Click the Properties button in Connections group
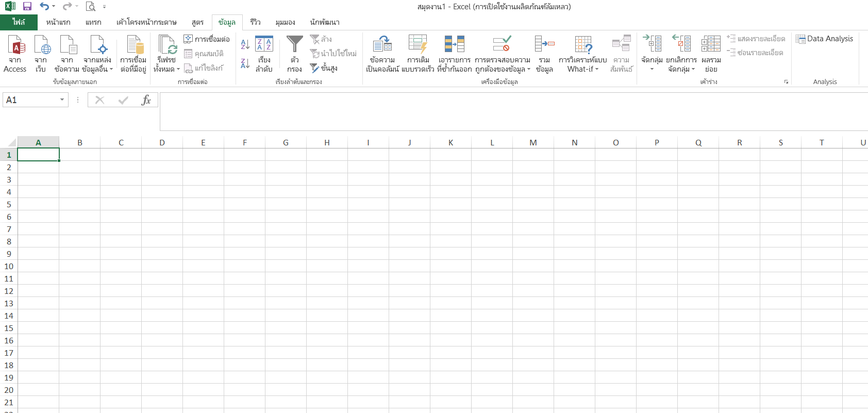The image size is (868, 413). pos(204,54)
